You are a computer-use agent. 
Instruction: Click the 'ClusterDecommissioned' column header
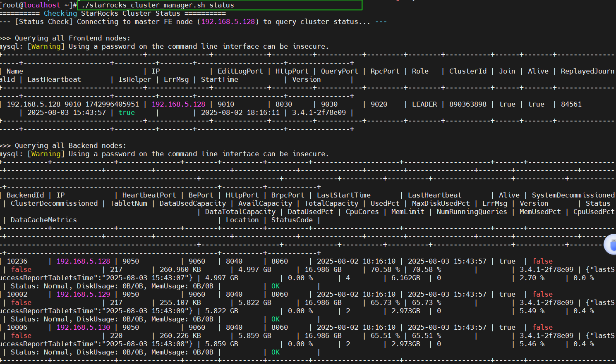coord(54,203)
